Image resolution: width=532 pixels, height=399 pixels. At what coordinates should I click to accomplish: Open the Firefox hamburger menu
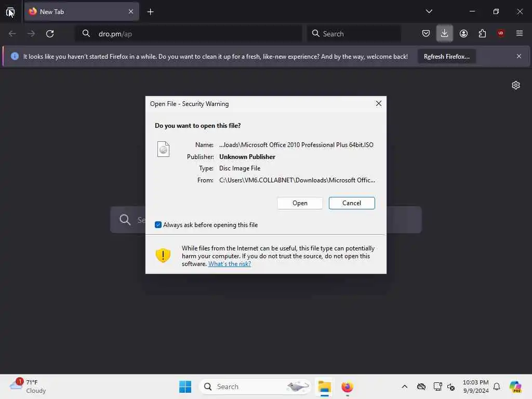pos(519,33)
